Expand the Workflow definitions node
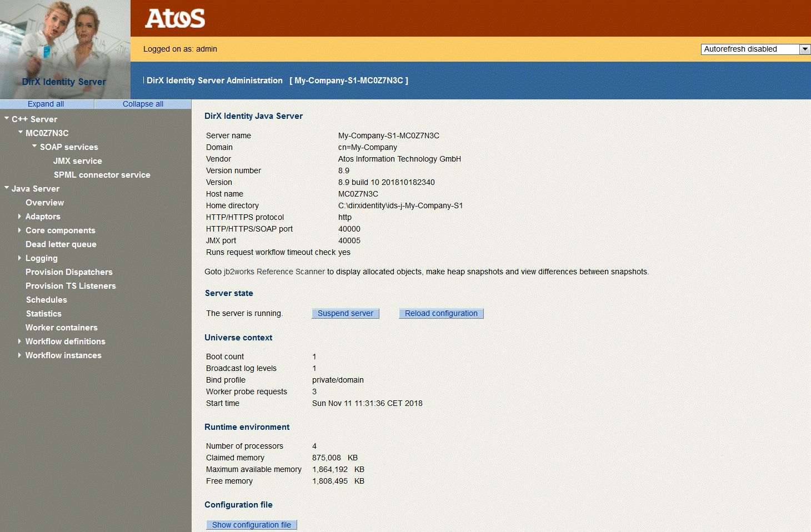This screenshot has height=532, width=811. 20,341
